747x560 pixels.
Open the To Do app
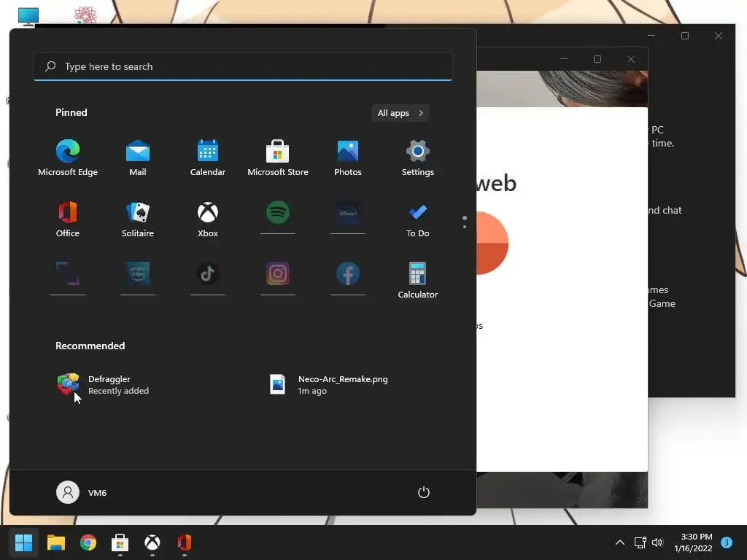pos(418,219)
